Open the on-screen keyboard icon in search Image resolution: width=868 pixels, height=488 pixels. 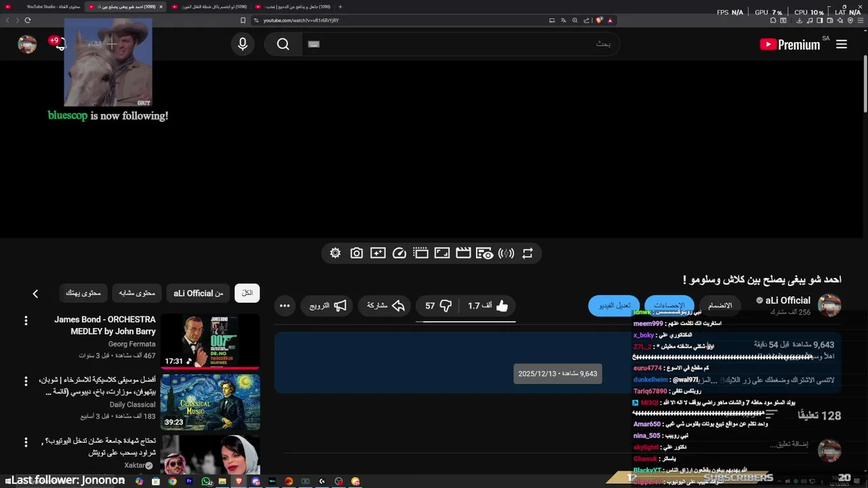313,44
